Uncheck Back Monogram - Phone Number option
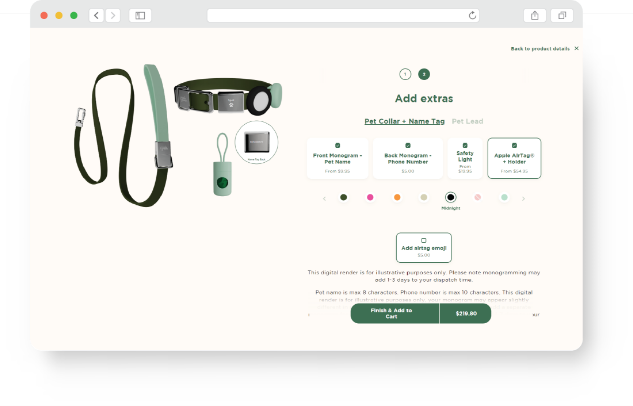The image size is (633, 406). [x=408, y=145]
